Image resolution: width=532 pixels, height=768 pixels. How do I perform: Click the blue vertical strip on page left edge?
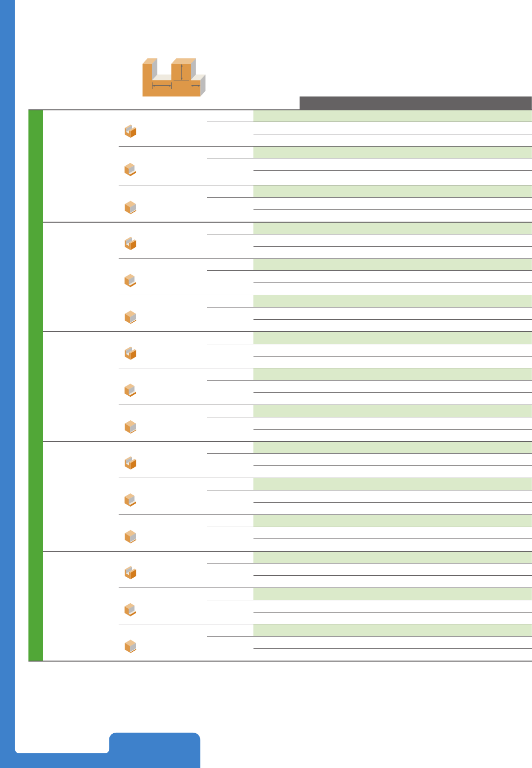click(7, 373)
